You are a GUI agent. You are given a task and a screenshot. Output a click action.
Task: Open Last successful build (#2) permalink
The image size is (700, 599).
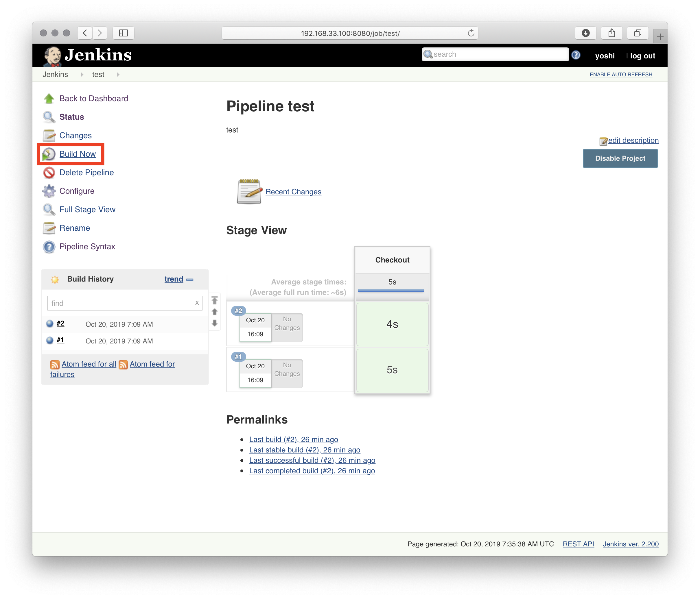coord(312,461)
